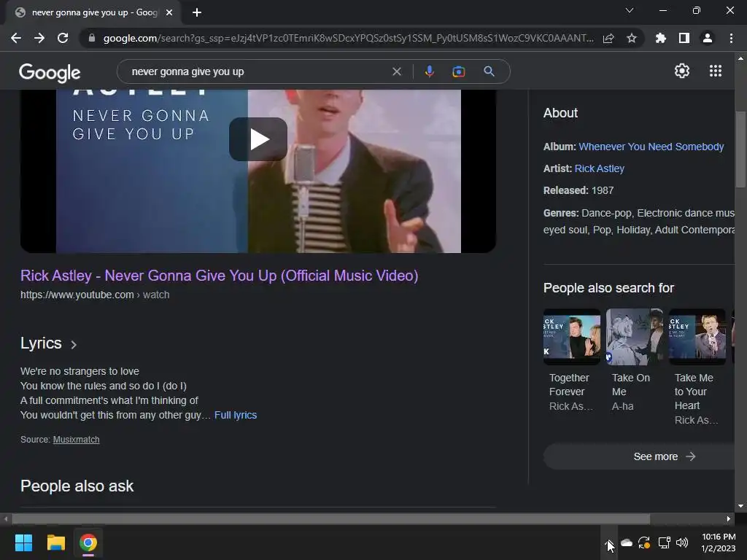Click the horizontal scrollbar right arrow
The image size is (747, 560).
click(x=729, y=518)
